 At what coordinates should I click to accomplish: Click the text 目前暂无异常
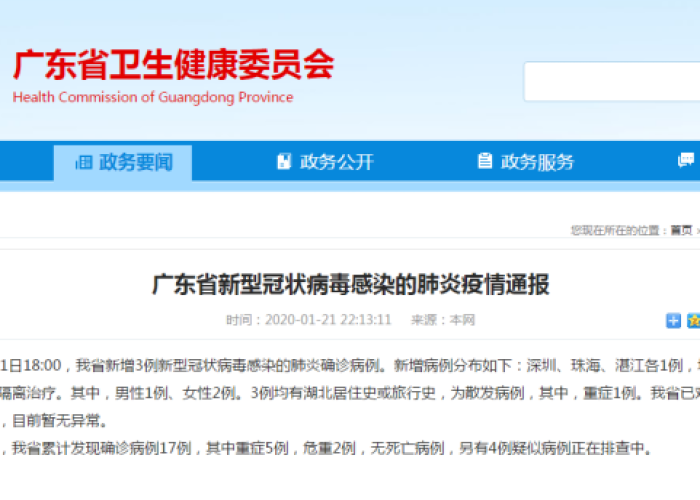coord(59,421)
